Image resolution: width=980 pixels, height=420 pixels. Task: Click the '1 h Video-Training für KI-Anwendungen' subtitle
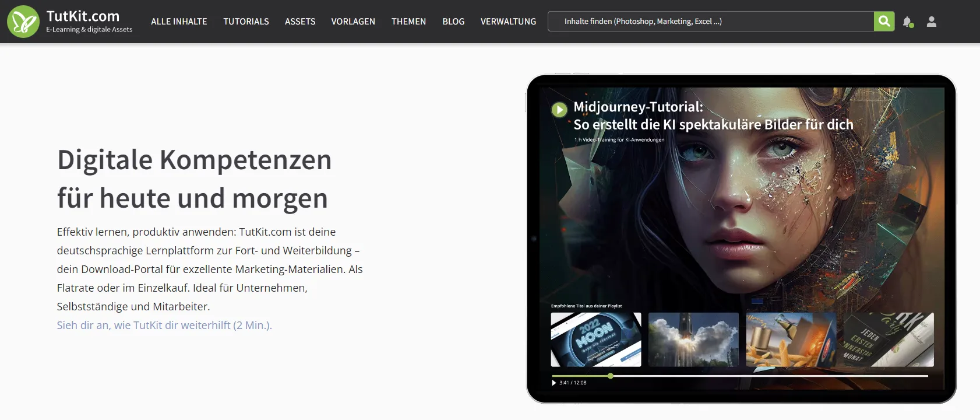(x=619, y=140)
